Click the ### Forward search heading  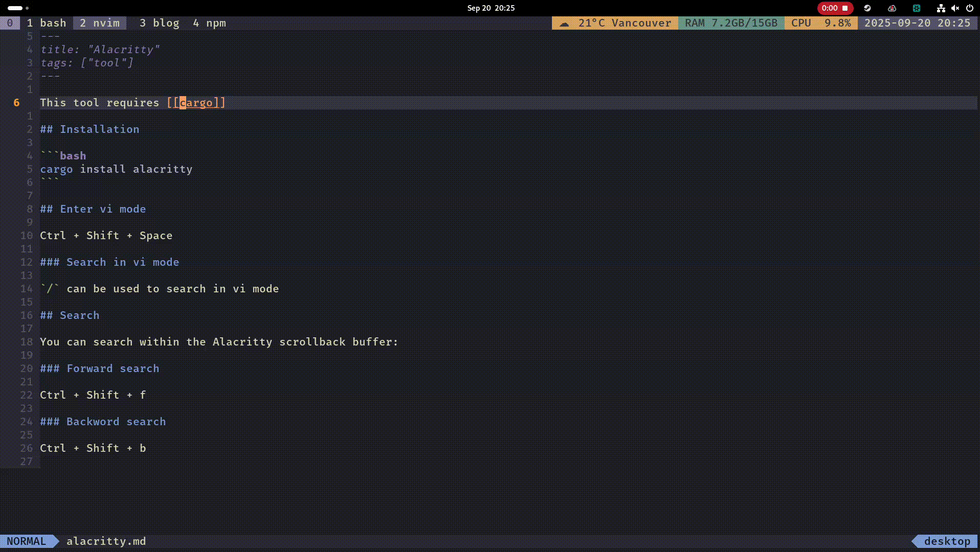[x=100, y=369]
